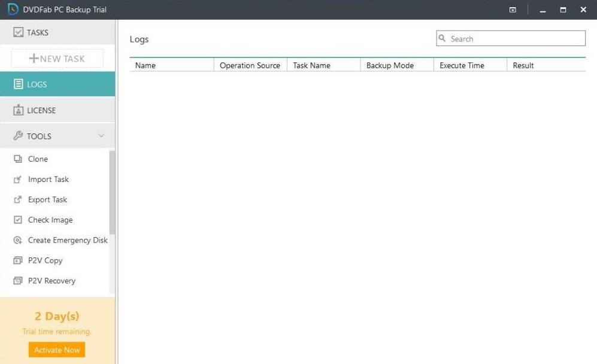
Task: Sort by Operation Source column header
Action: pyautogui.click(x=250, y=65)
